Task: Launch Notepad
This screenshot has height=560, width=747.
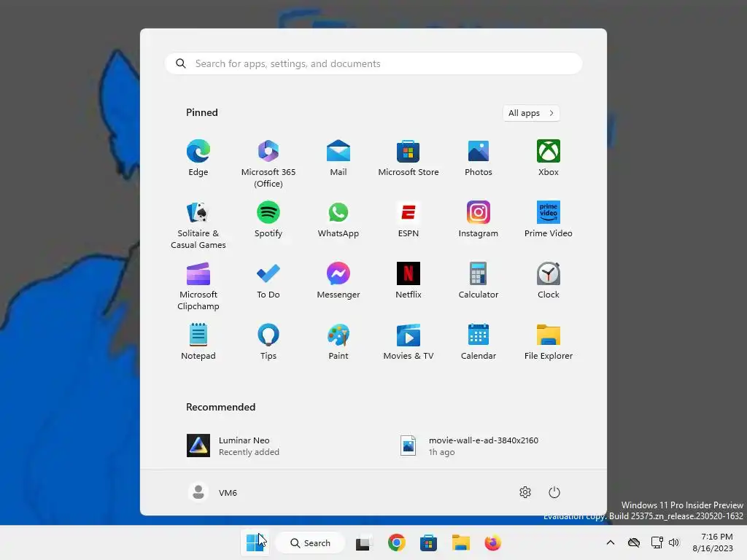Action: 198,342
